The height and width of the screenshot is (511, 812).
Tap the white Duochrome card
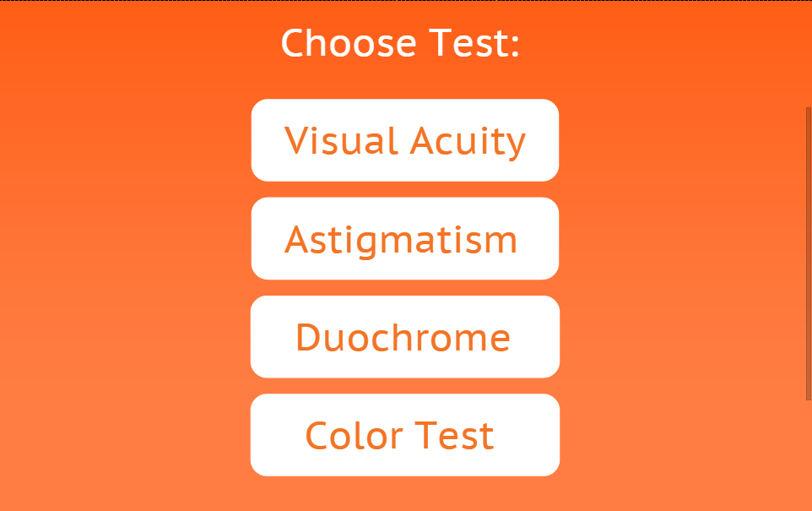pyautogui.click(x=405, y=337)
